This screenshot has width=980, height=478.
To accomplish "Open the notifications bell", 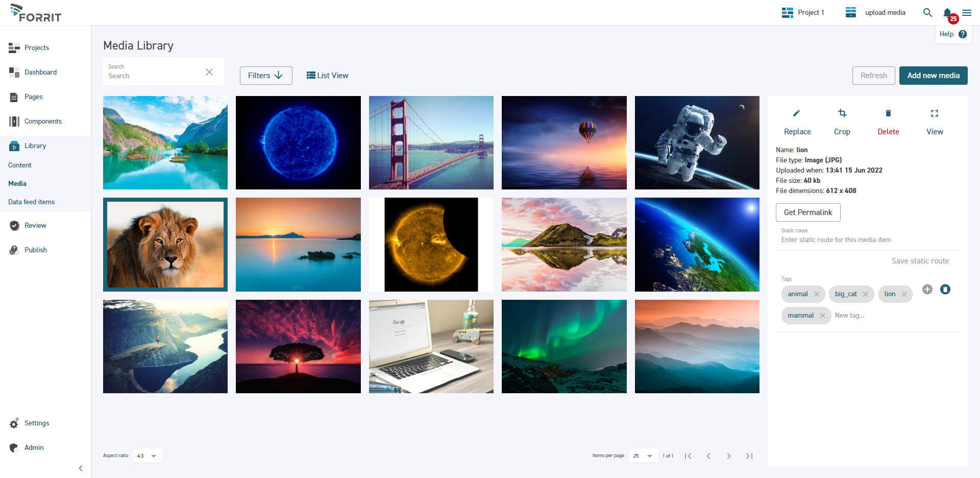I will tap(947, 13).
